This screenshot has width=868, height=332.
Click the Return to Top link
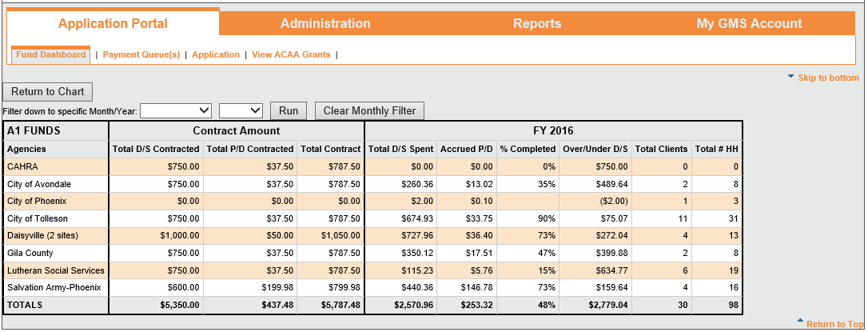click(835, 324)
